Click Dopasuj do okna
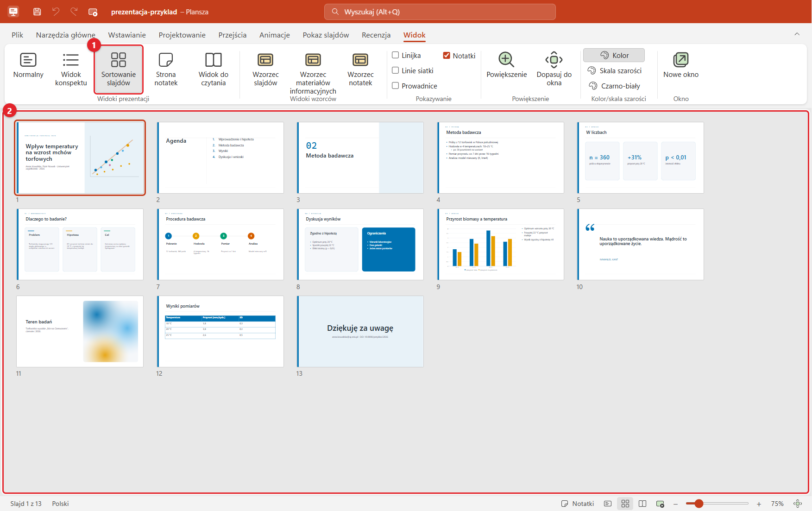The image size is (812, 511). point(554,69)
